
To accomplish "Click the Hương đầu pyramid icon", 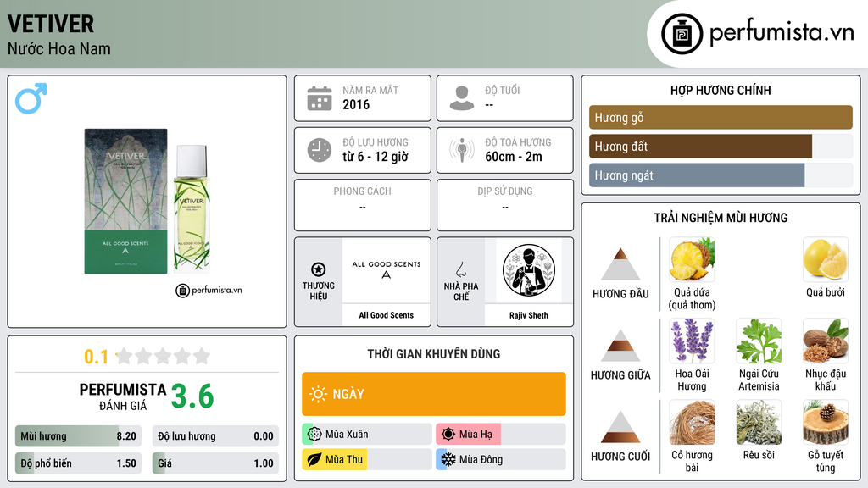I will tap(620, 264).
